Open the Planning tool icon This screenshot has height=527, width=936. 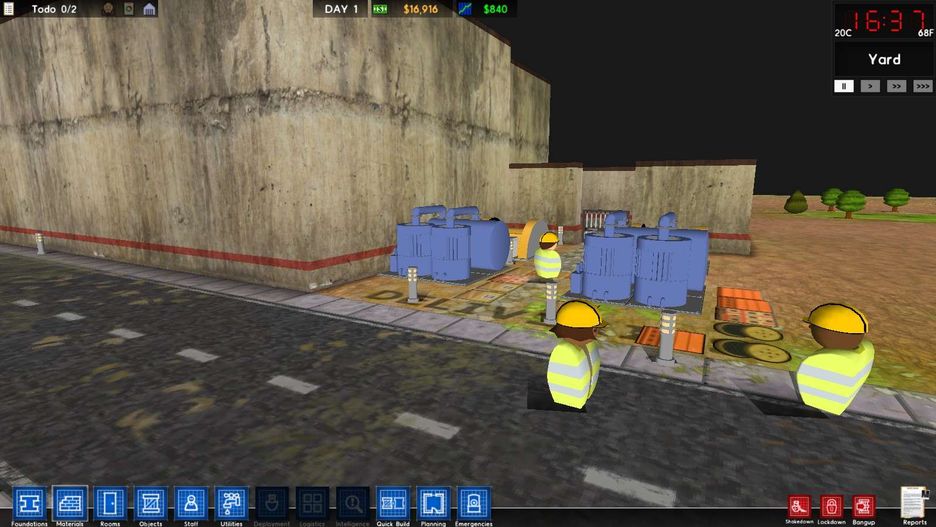click(x=433, y=503)
